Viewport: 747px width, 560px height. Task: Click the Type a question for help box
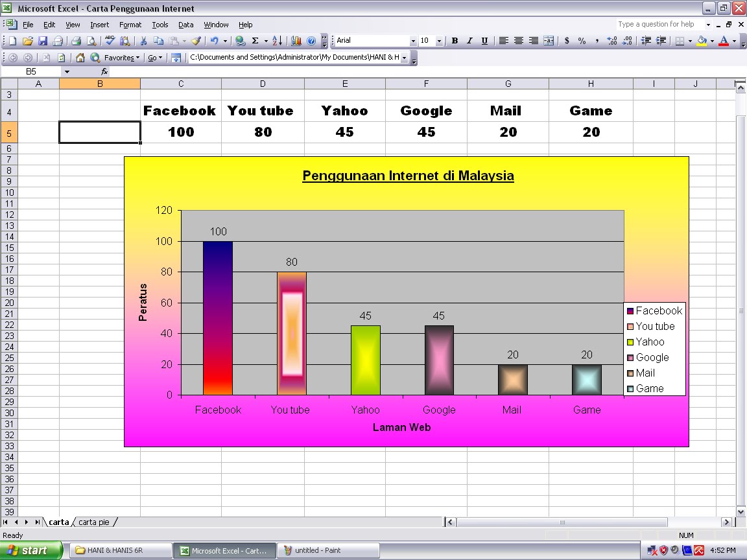coord(660,24)
